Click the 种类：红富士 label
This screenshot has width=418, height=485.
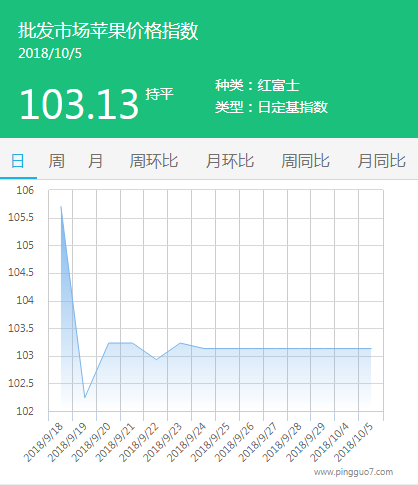click(x=257, y=85)
